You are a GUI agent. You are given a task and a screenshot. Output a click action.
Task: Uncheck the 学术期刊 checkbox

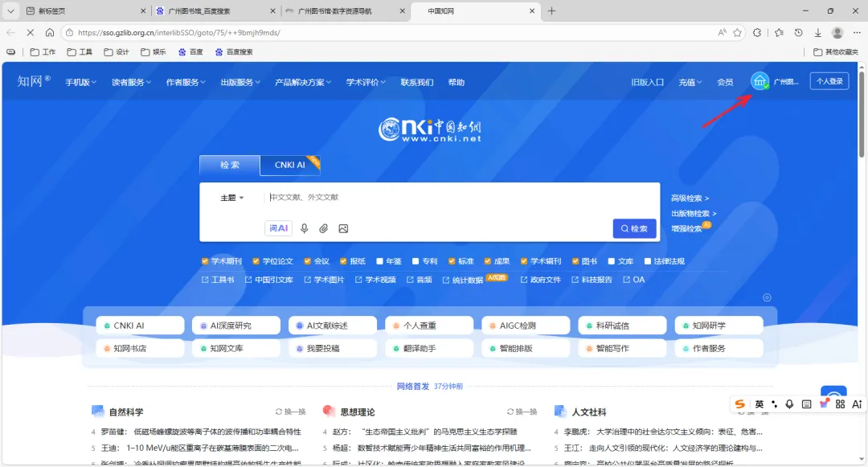tap(205, 261)
